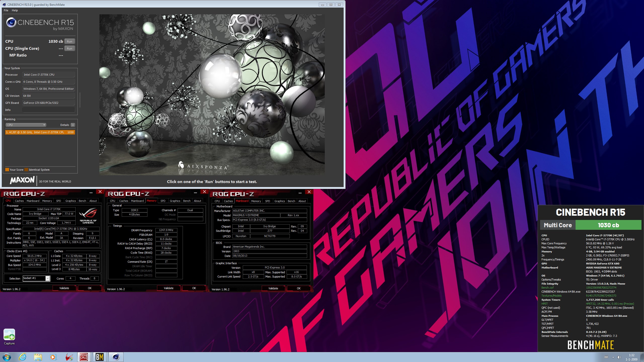Click Validate in Memory CPU-Z window
The height and width of the screenshot is (362, 644).
[x=169, y=288]
